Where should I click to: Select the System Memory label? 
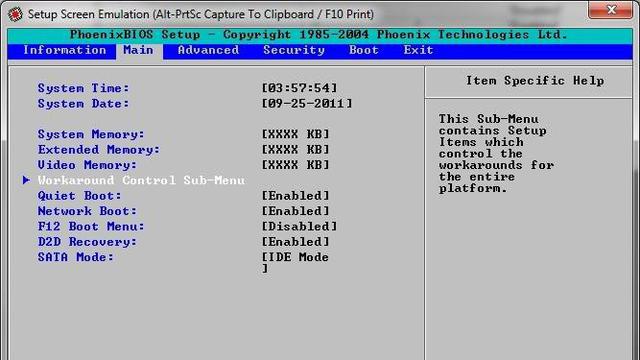91,134
